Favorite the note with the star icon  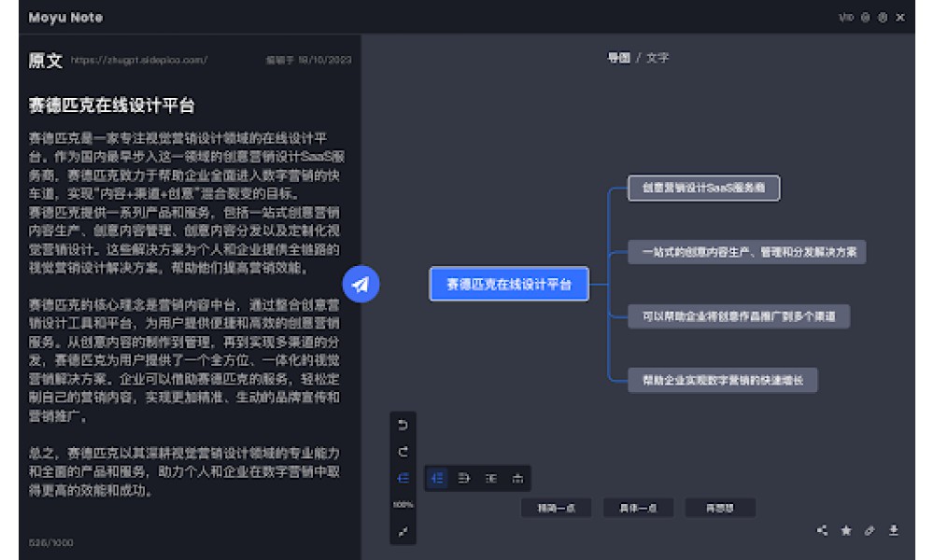pos(846,530)
